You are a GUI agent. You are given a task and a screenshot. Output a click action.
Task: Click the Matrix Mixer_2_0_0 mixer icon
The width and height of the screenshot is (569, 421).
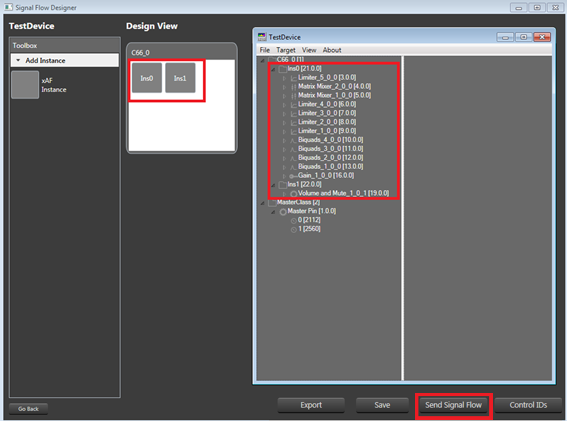click(x=294, y=87)
